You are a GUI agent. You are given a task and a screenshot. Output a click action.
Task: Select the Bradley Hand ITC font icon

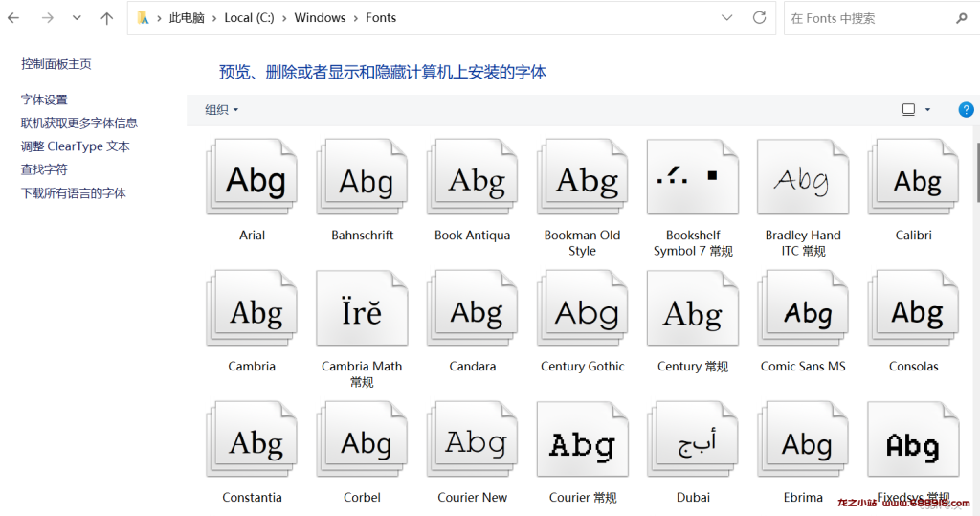(803, 177)
